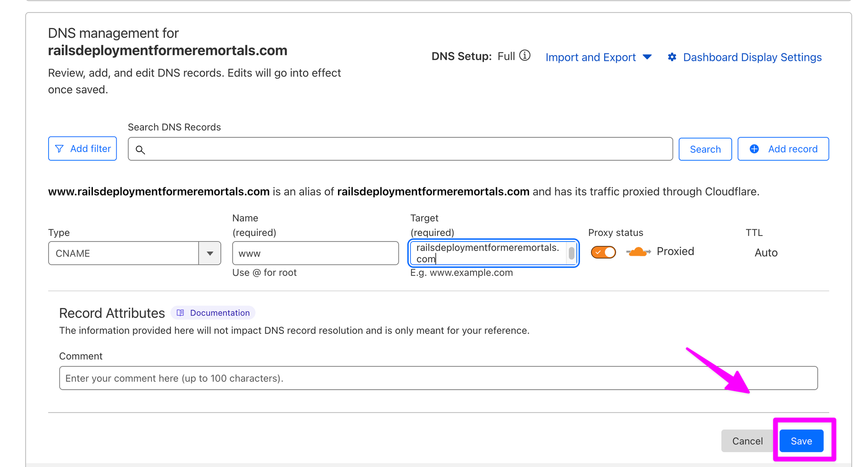Click the 'E.g. www.example.com' hint text

tap(462, 272)
